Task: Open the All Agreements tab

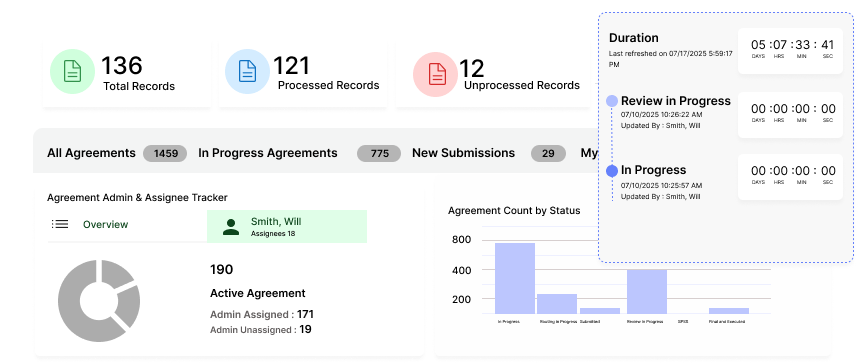Action: (x=91, y=153)
